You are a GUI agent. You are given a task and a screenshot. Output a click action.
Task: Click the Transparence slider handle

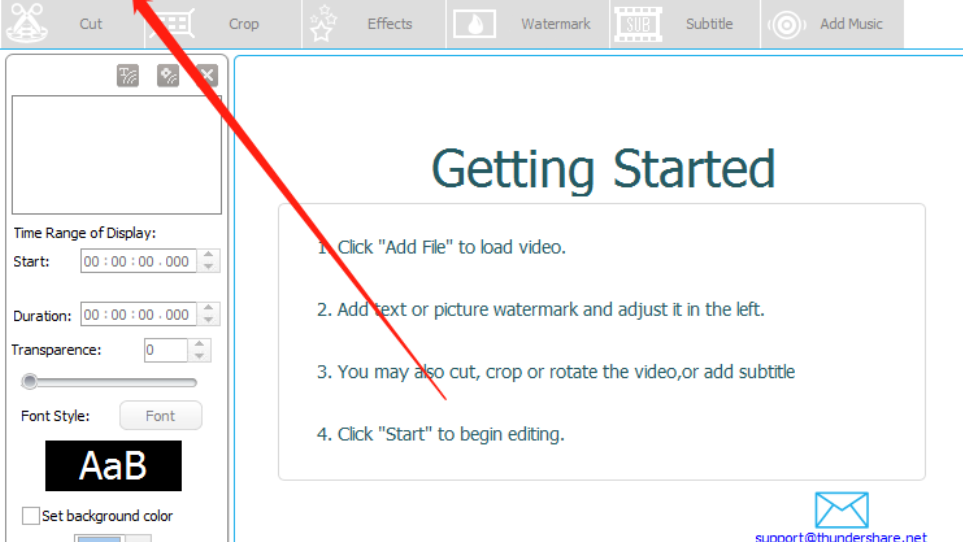30,381
